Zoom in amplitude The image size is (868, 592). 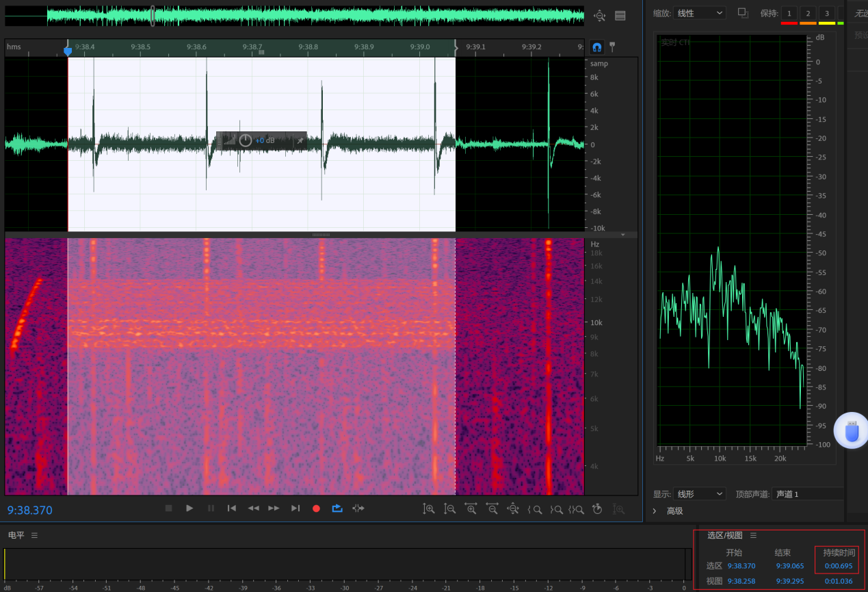click(x=429, y=509)
